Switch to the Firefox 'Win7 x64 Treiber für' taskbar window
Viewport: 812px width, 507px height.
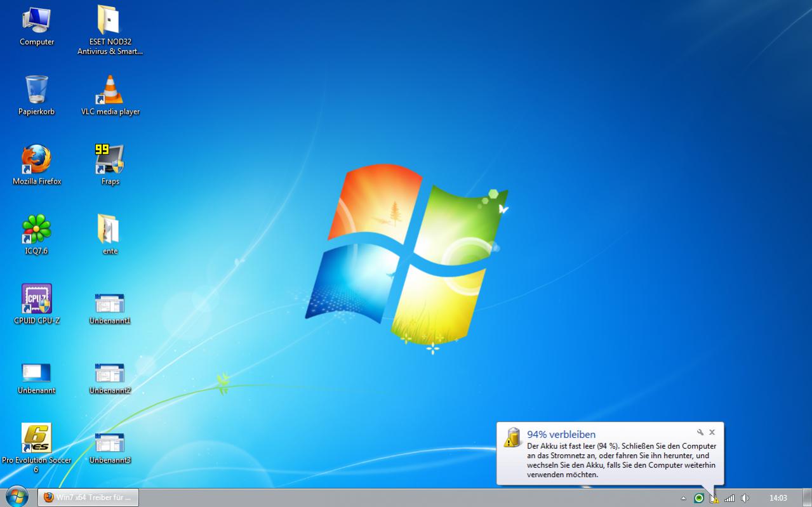point(88,497)
